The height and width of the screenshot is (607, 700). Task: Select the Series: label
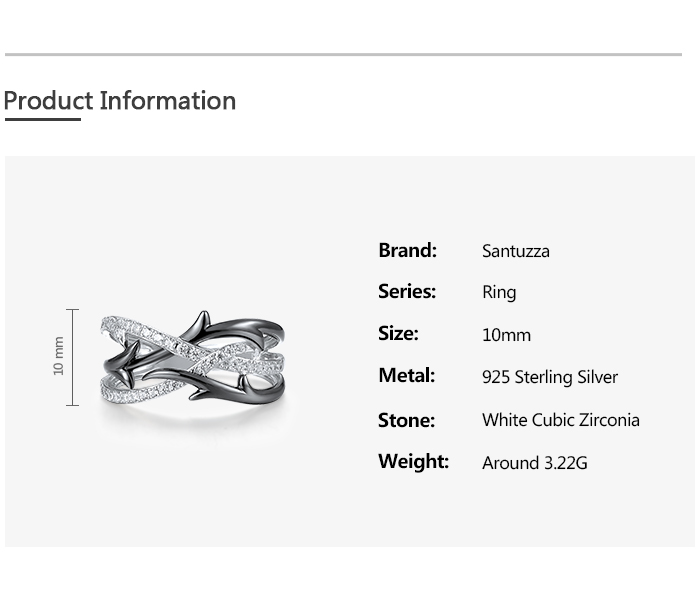pos(407,291)
